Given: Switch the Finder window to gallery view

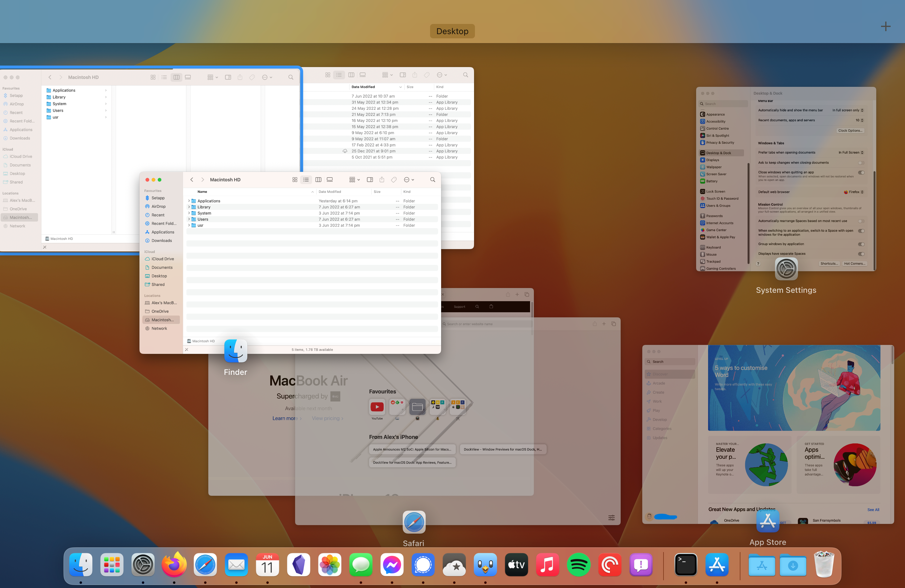Looking at the screenshot, I should (329, 180).
